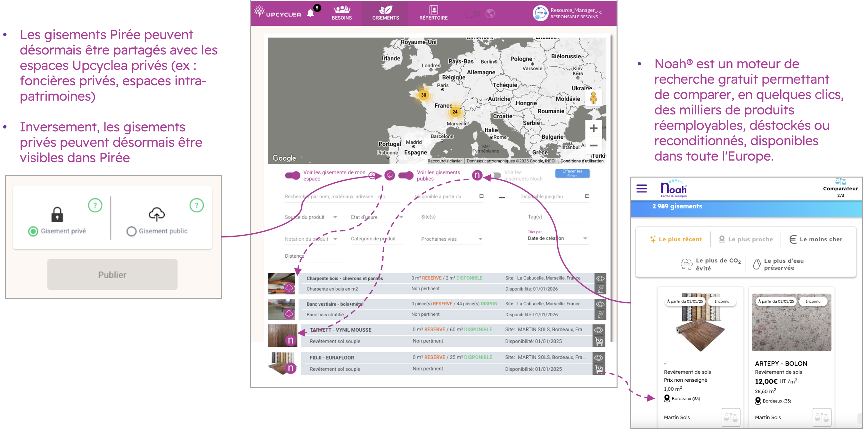View details eye on Charpente bois row
The height and width of the screenshot is (432, 868).
[600, 278]
